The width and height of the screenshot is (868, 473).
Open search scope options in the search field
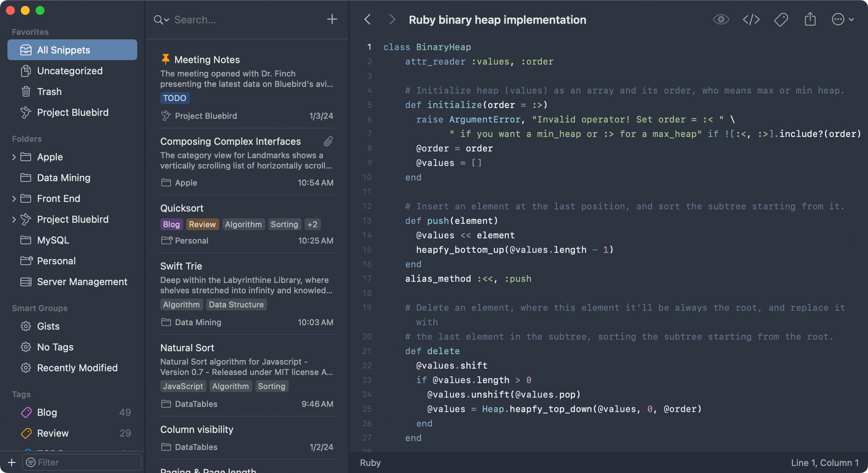tap(161, 20)
